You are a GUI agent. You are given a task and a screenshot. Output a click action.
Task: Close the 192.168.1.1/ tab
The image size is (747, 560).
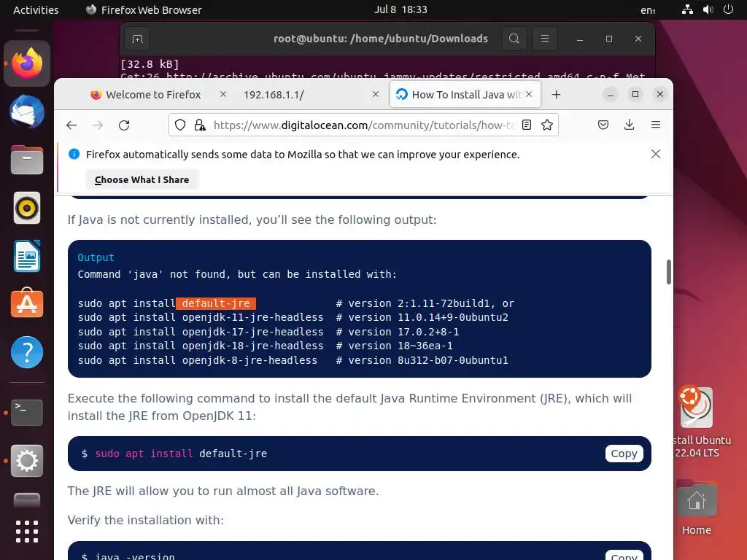pyautogui.click(x=376, y=94)
